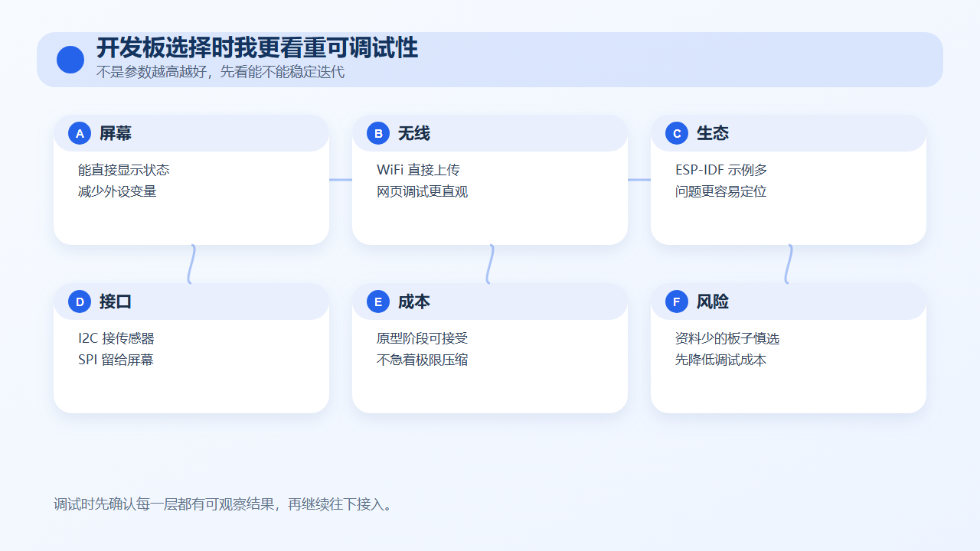The height and width of the screenshot is (551, 980).
Task: Select the line 原型阶段可接受
Action: pos(423,338)
